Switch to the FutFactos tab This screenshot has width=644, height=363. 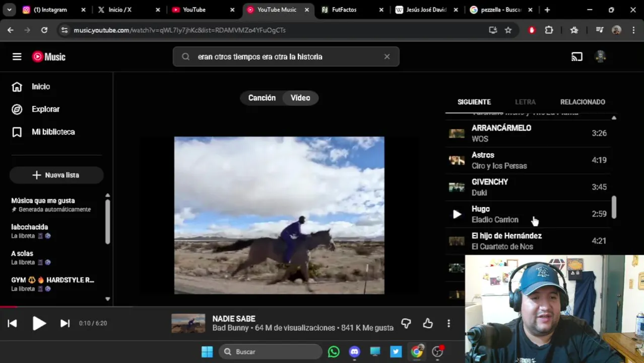pos(352,10)
